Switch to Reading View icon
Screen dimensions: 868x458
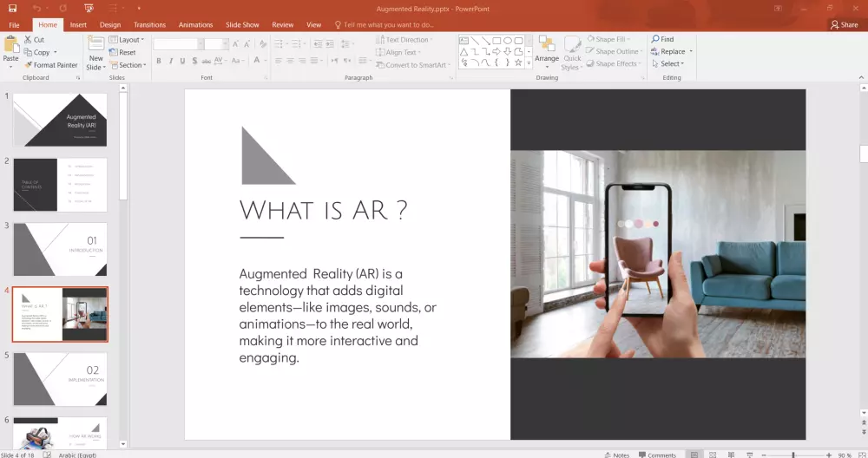click(731, 455)
